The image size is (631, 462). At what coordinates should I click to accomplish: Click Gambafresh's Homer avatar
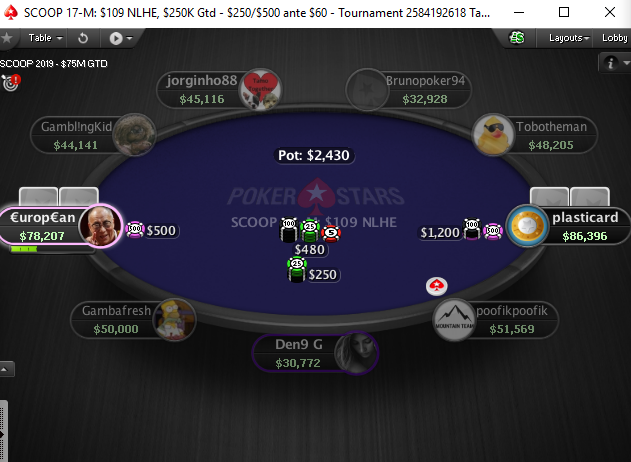pyautogui.click(x=175, y=319)
